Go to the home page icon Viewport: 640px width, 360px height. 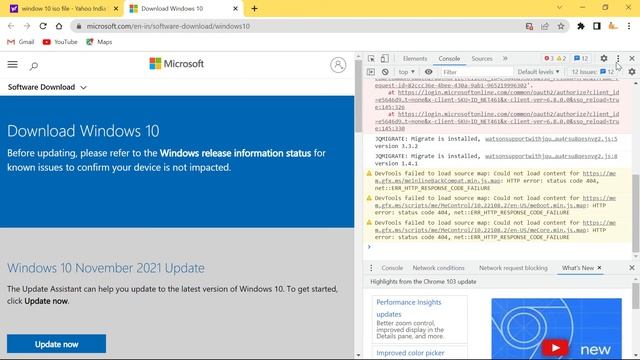pos(59,26)
